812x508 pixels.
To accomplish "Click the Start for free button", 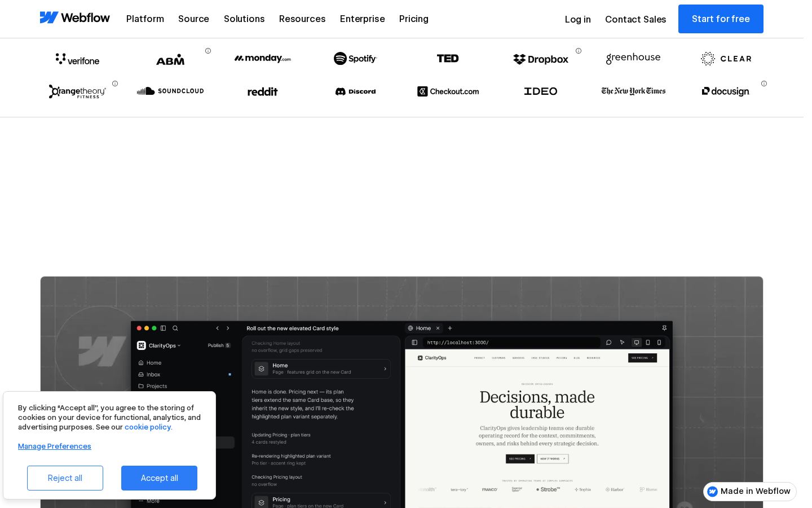I will pos(721,19).
